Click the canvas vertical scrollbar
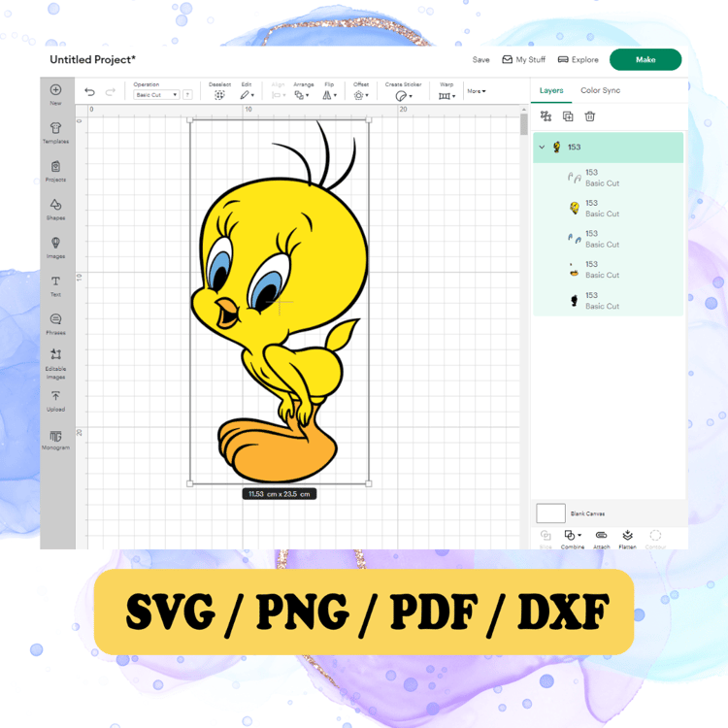Viewport: 728px width, 728px height. (524, 124)
